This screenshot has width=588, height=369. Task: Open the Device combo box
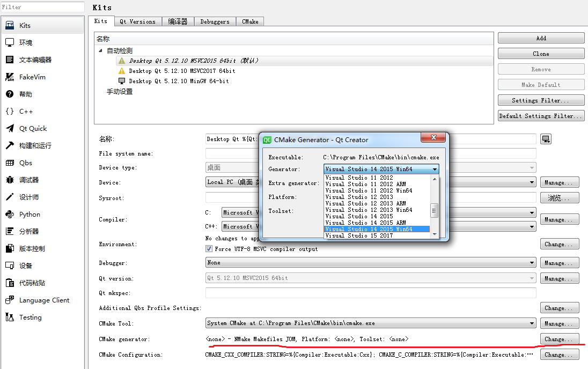pyautogui.click(x=371, y=182)
